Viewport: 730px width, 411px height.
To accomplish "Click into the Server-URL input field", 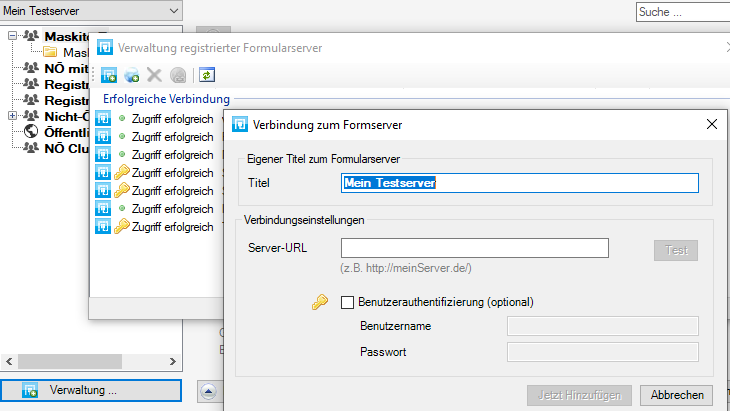I will [474, 248].
